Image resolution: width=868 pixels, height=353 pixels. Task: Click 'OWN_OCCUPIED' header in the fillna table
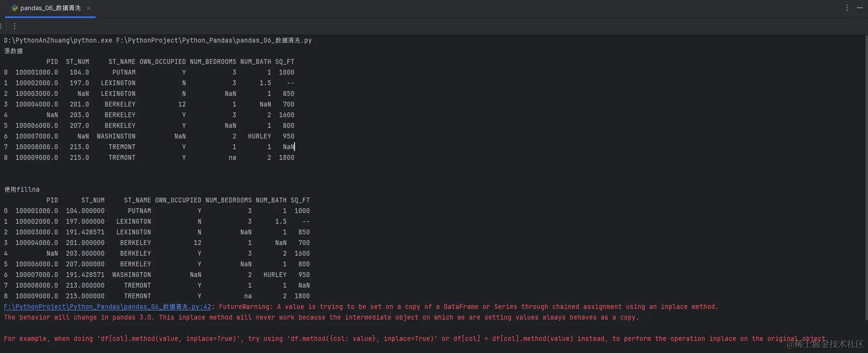[178, 200]
